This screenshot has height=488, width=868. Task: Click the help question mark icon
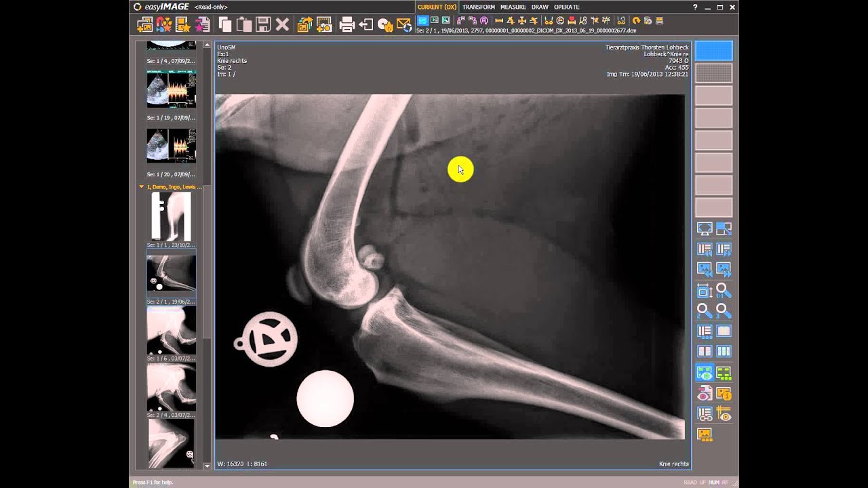(x=695, y=7)
